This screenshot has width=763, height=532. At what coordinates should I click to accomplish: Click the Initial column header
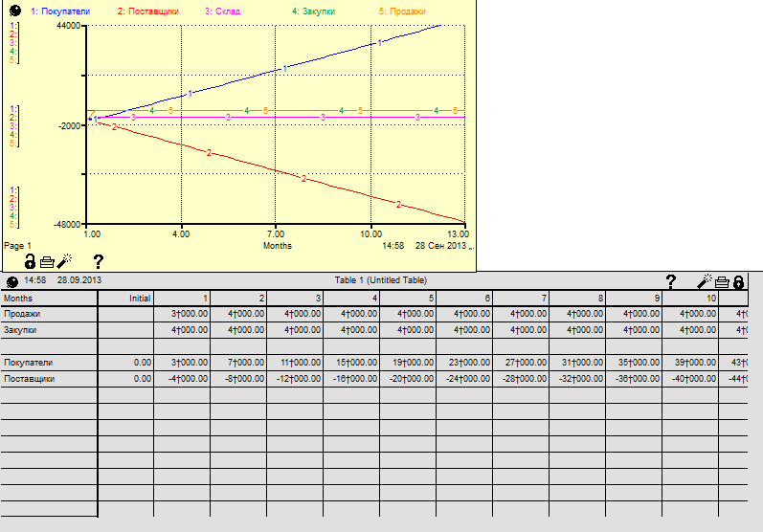pos(140,299)
